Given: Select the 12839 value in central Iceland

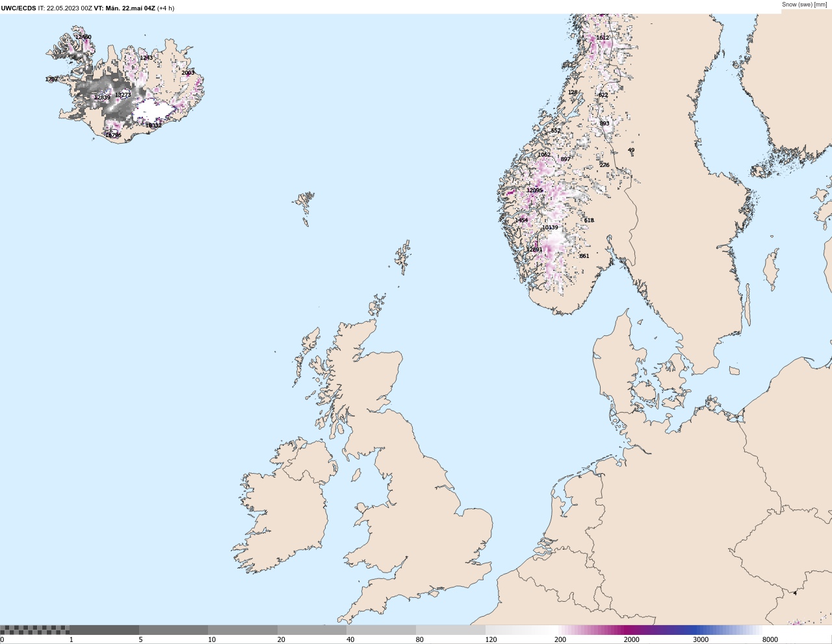Looking at the screenshot, I should [x=102, y=97].
